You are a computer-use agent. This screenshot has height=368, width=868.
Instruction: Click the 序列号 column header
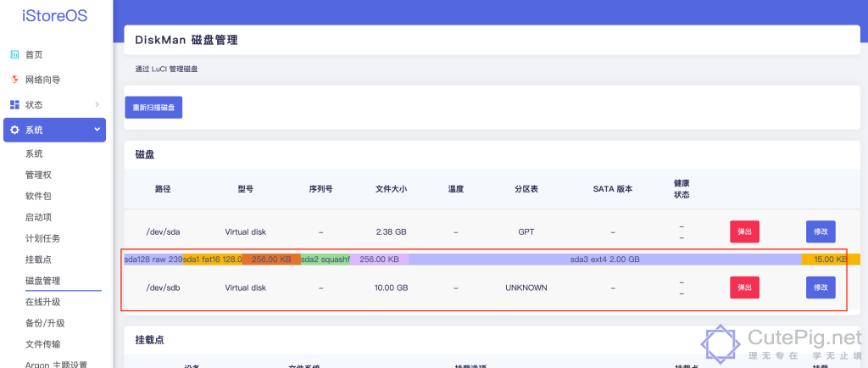320,189
